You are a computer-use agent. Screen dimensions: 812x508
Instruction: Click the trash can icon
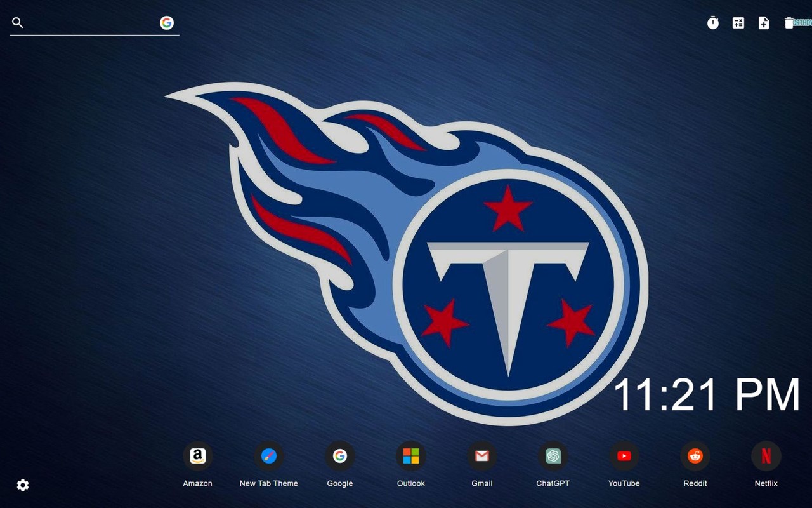(x=789, y=23)
